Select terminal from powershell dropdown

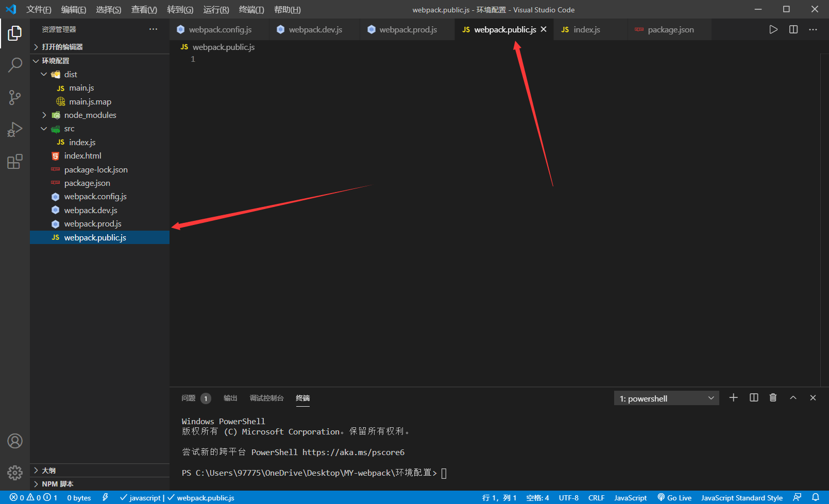pyautogui.click(x=666, y=398)
